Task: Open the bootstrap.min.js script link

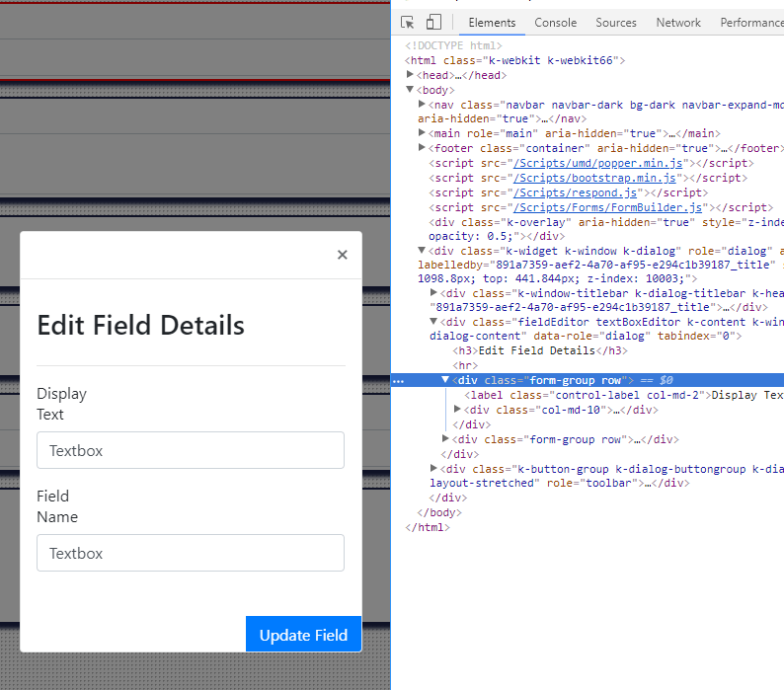Action: [x=594, y=178]
